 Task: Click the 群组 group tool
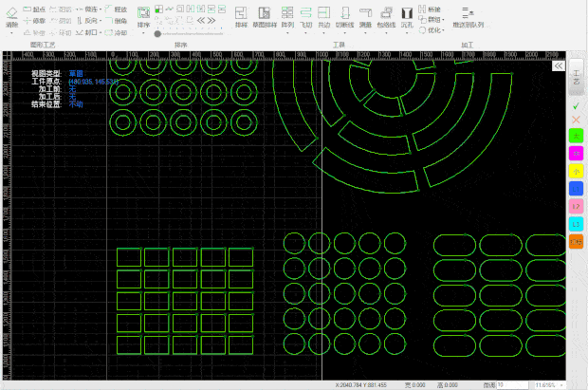[x=430, y=20]
